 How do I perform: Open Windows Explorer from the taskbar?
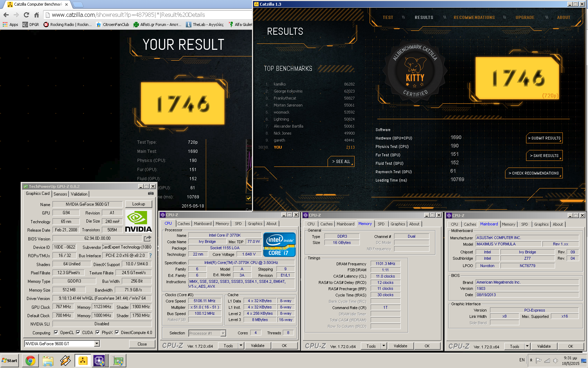point(48,360)
